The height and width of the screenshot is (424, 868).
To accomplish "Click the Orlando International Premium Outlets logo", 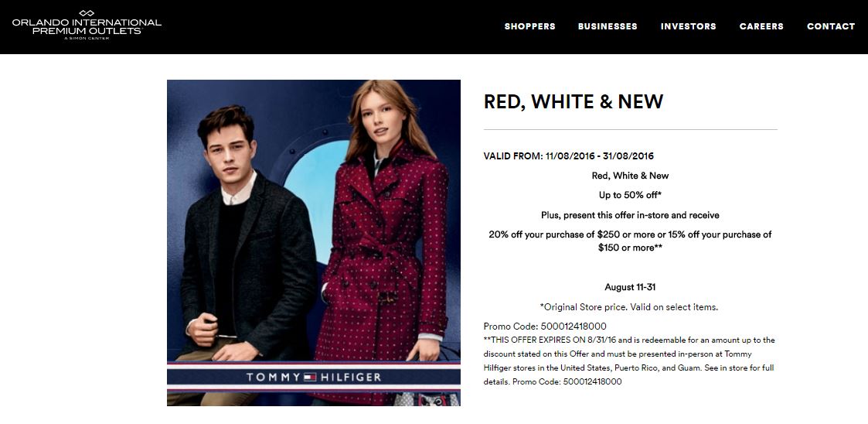I will click(x=87, y=25).
